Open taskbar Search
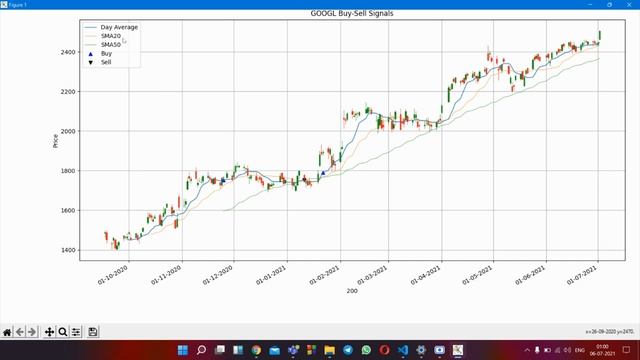The height and width of the screenshot is (360, 640). (201, 350)
